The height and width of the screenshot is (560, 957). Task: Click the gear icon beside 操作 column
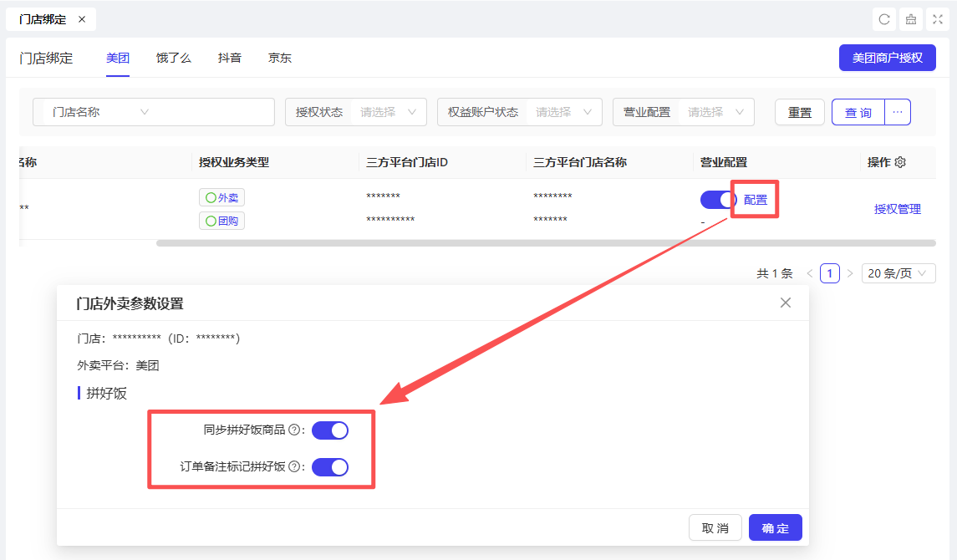coord(900,162)
